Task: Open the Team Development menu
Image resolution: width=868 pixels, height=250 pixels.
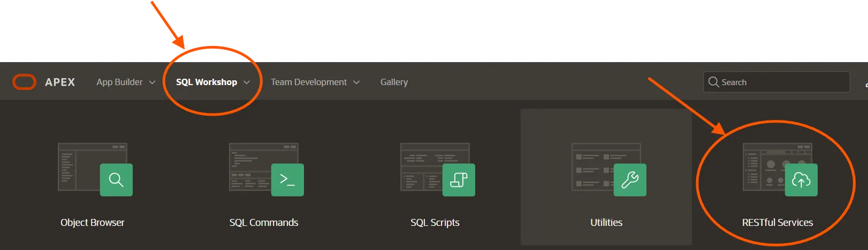Action: tap(309, 82)
